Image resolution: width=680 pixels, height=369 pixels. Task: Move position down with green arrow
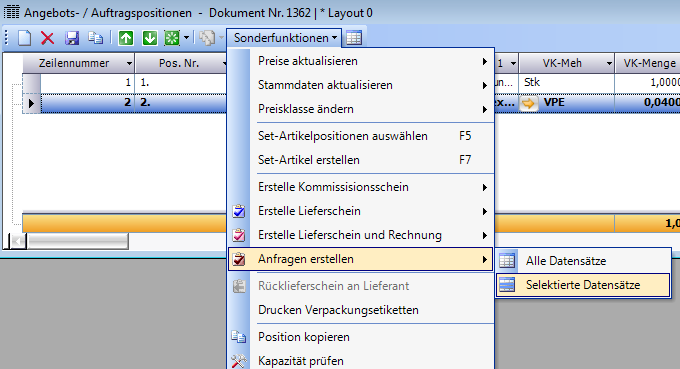pyautogui.click(x=150, y=38)
